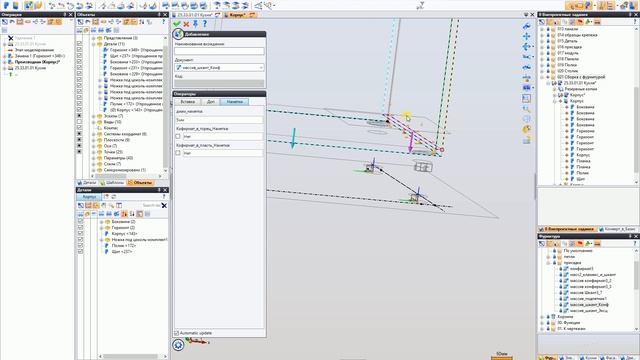Switch to the Доп tab

click(211, 102)
